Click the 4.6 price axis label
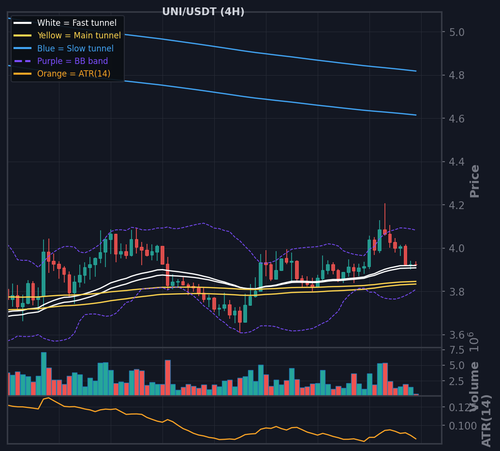The width and height of the screenshot is (500, 451). pos(456,119)
